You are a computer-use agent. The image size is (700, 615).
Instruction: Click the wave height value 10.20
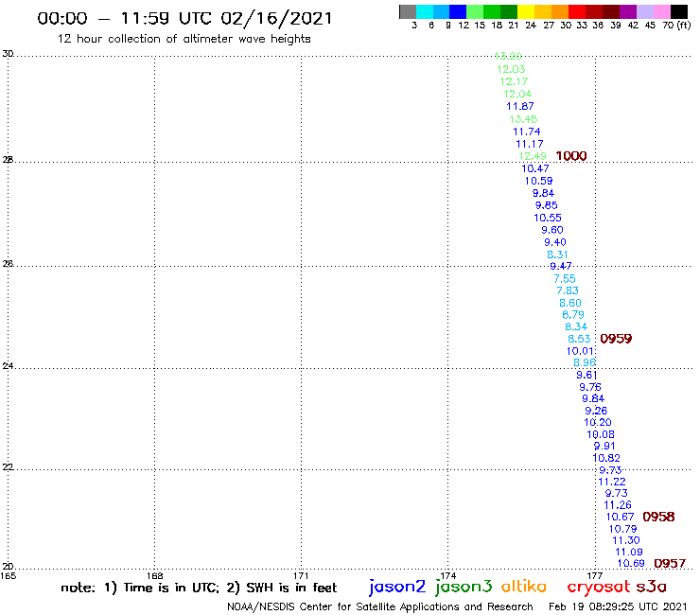(x=598, y=422)
